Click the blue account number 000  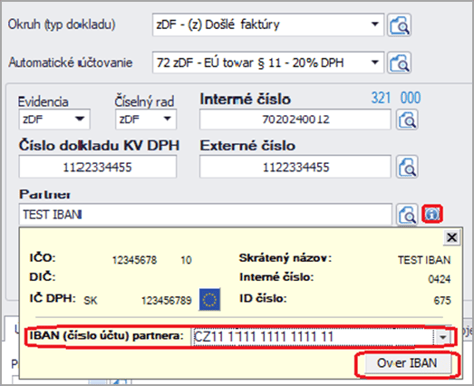click(410, 98)
